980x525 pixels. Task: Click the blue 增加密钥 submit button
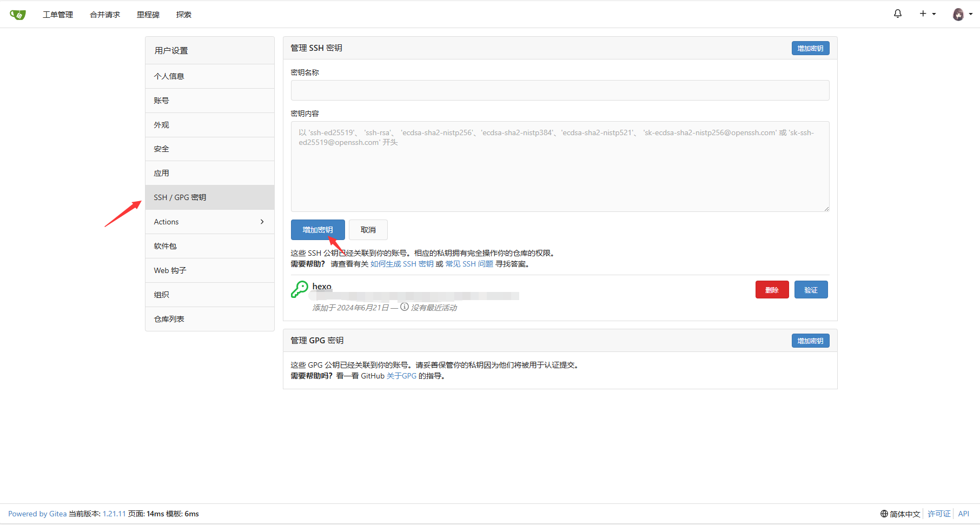coord(317,230)
